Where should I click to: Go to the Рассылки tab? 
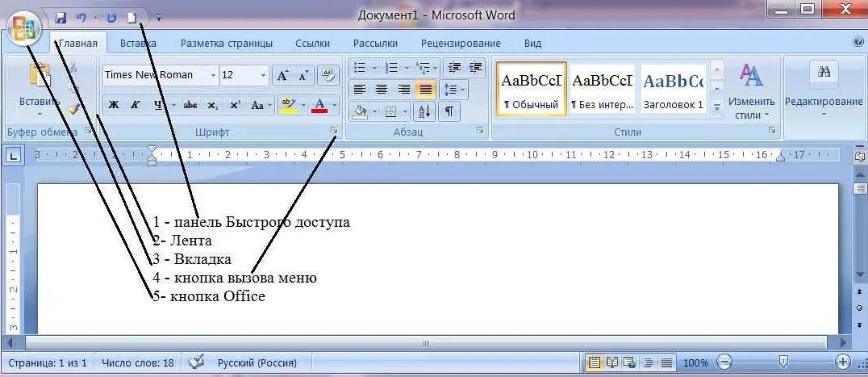pos(375,43)
